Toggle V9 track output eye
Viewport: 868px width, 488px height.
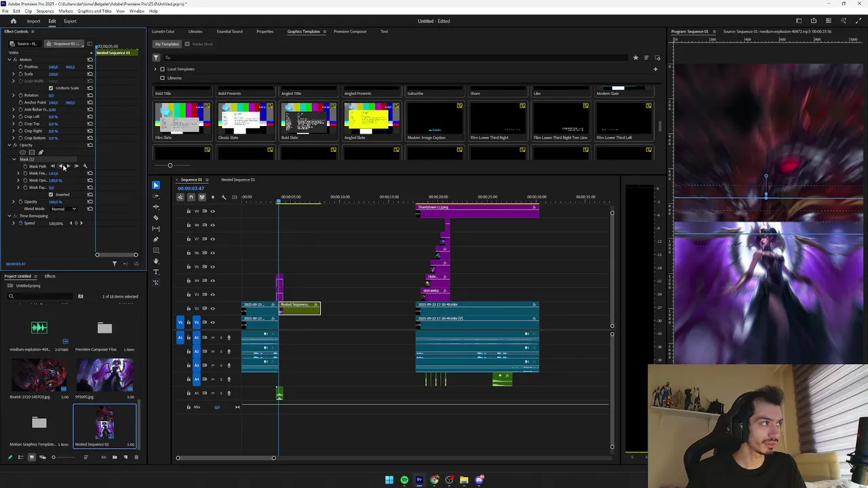click(212, 211)
